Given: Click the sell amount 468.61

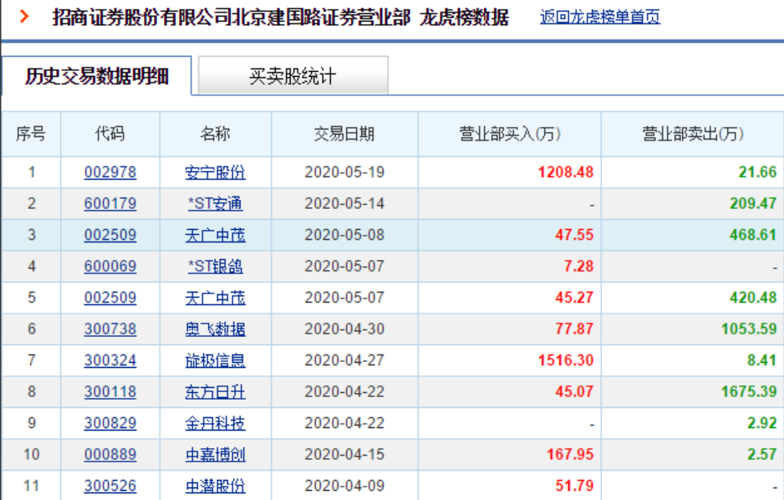Looking at the screenshot, I should [753, 235].
